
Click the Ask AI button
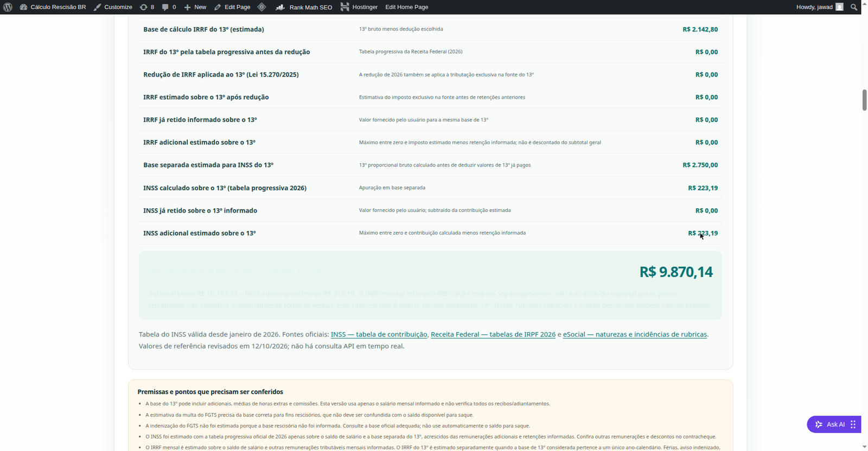click(834, 424)
